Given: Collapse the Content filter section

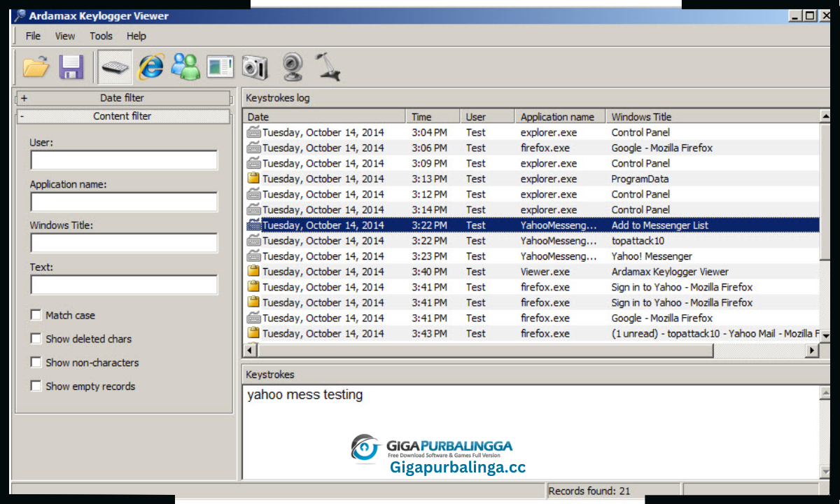Looking at the screenshot, I should 122,117.
